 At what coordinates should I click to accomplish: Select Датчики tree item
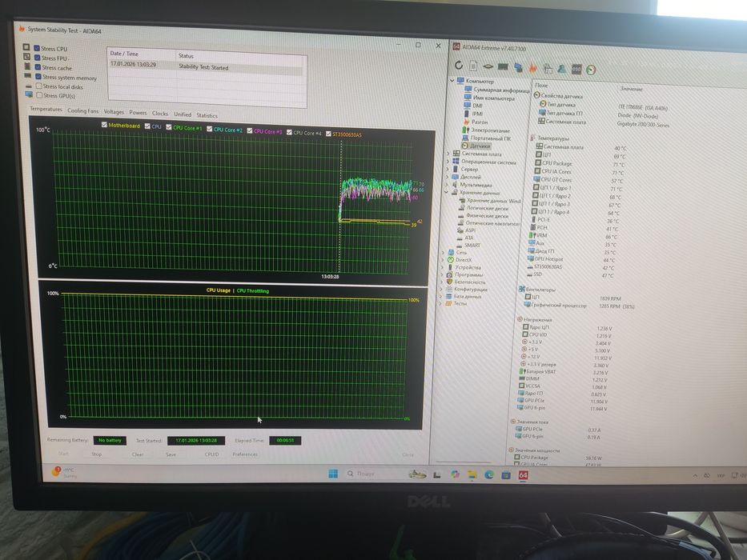coord(476,146)
